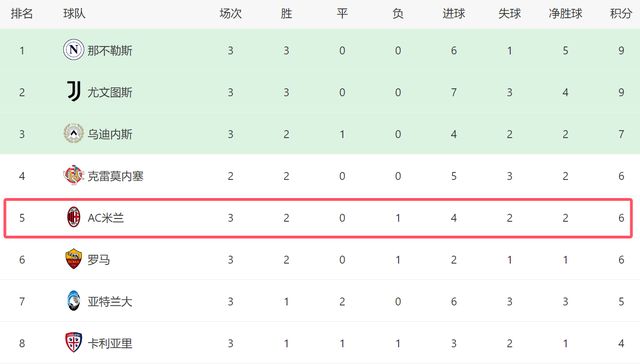The width and height of the screenshot is (640, 364).
Task: Click the AC Milan crest icon
Action: [73, 217]
